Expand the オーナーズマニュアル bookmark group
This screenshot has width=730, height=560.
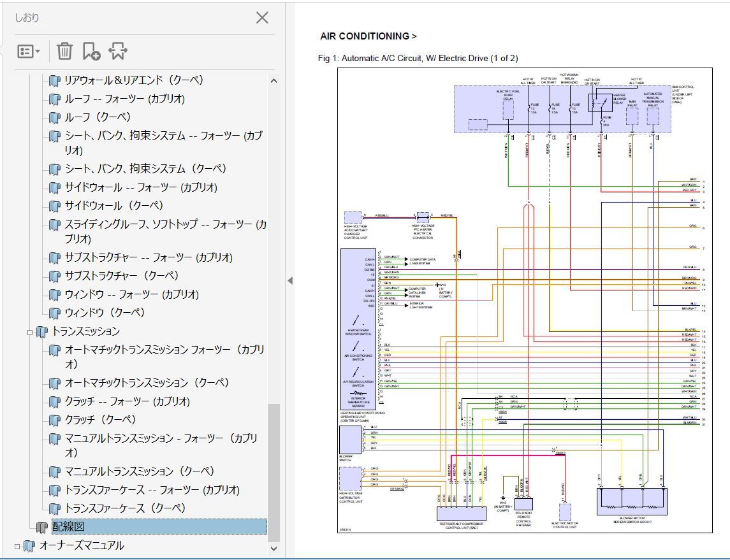[x=18, y=547]
